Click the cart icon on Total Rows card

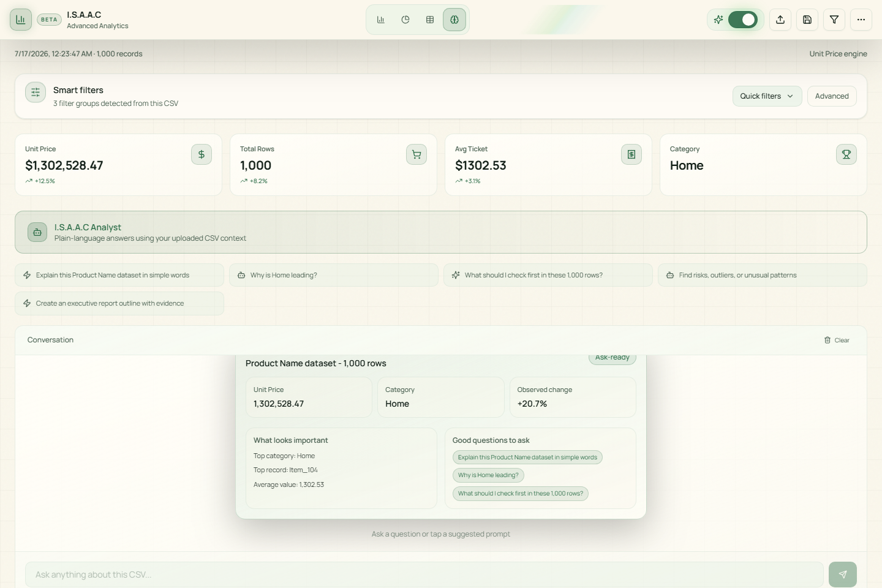tap(417, 154)
